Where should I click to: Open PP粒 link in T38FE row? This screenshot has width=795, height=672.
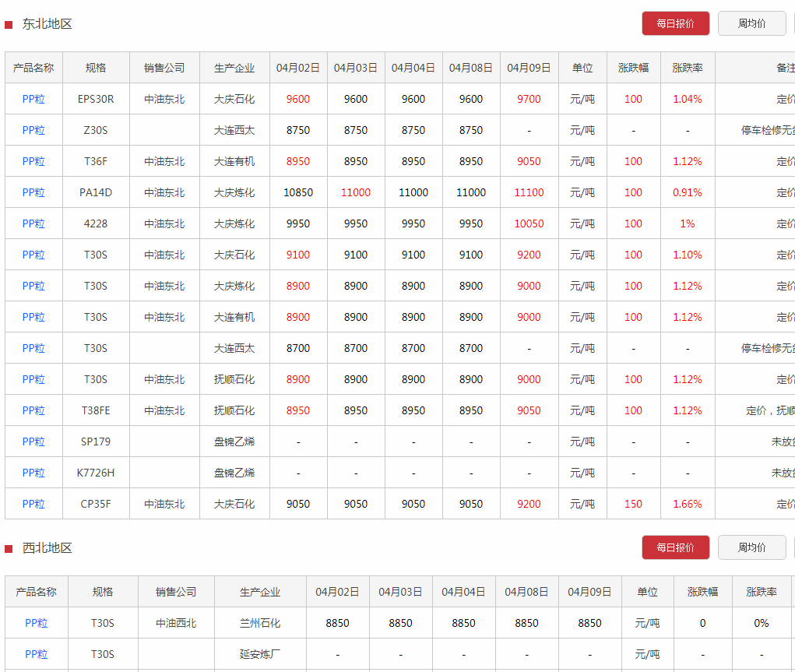pyautogui.click(x=33, y=410)
